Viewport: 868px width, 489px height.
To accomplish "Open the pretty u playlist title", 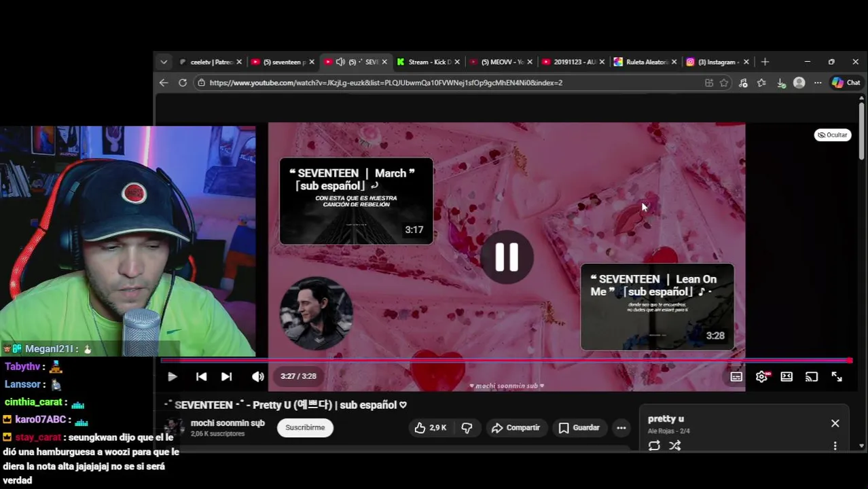I will (x=666, y=419).
